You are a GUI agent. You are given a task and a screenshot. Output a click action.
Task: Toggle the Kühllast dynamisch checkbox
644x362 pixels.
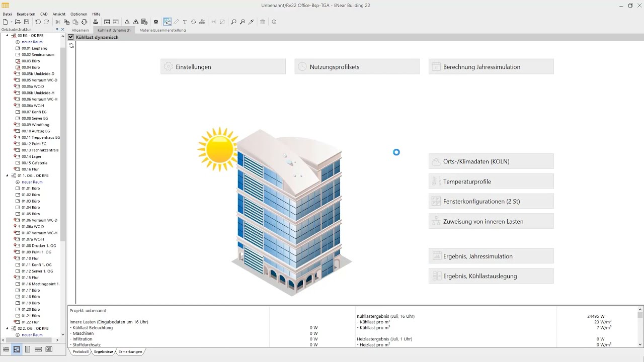coord(71,37)
